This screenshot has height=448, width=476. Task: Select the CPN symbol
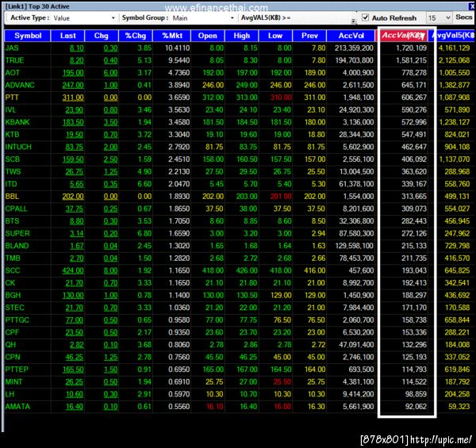(x=13, y=358)
